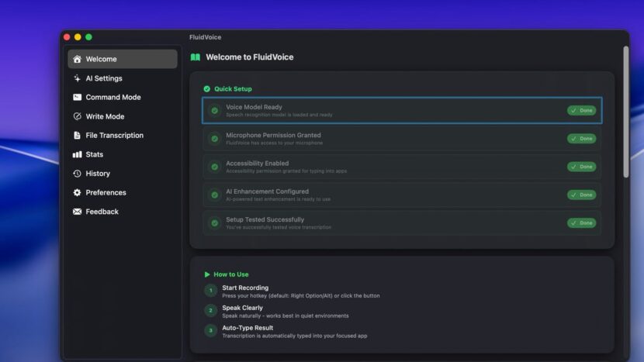Open File Transcription document icon

click(x=77, y=136)
